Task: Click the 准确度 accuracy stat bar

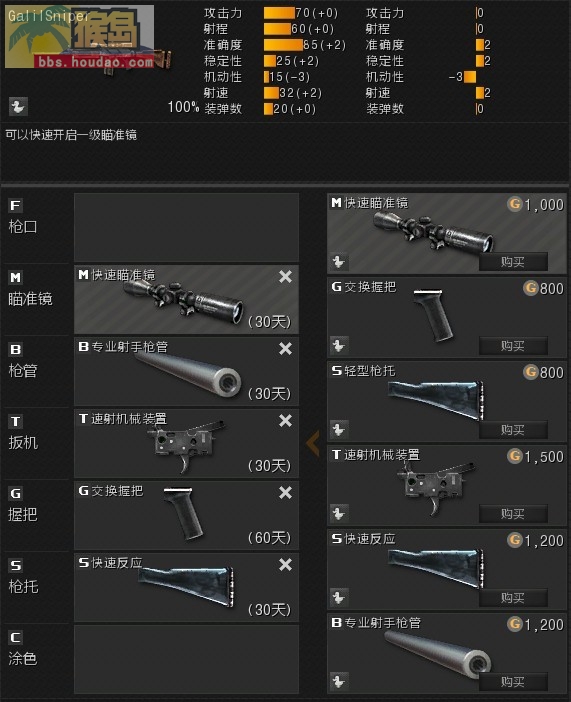Action: [x=283, y=45]
